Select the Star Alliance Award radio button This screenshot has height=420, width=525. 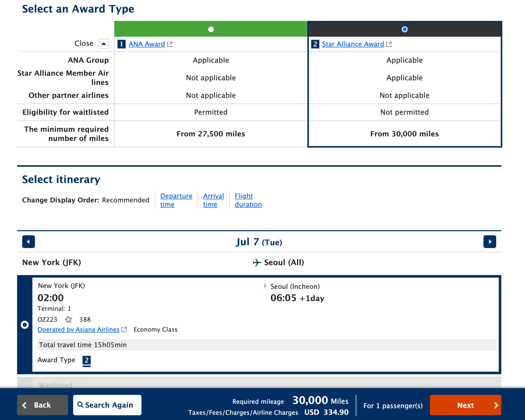405,29
